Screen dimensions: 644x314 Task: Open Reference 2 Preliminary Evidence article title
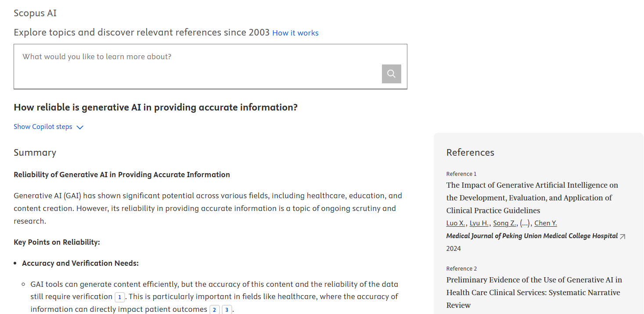tap(534, 293)
